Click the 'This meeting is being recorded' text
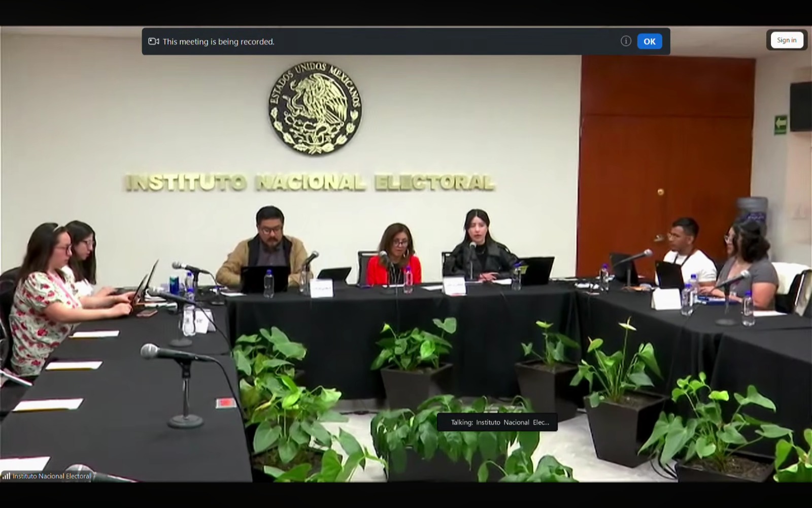 tap(218, 42)
